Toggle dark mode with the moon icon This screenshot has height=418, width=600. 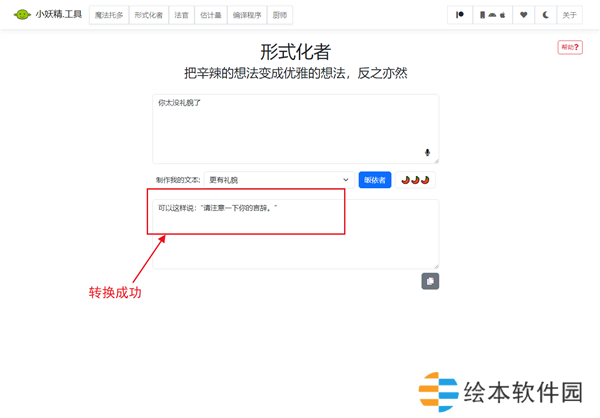pyautogui.click(x=546, y=15)
